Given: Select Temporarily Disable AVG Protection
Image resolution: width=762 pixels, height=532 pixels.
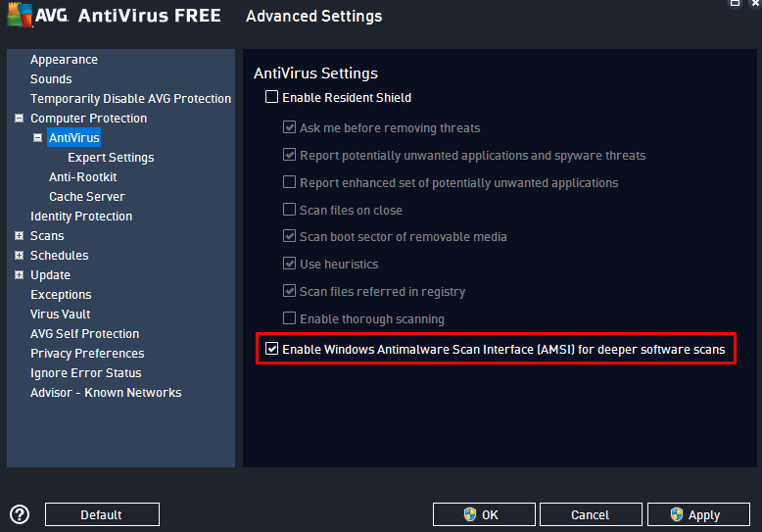Looking at the screenshot, I should 130,99.
